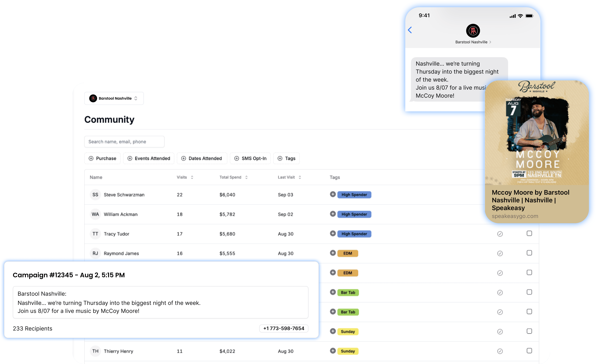Add the Events Attended filter
The width and height of the screenshot is (596, 364).
click(149, 158)
